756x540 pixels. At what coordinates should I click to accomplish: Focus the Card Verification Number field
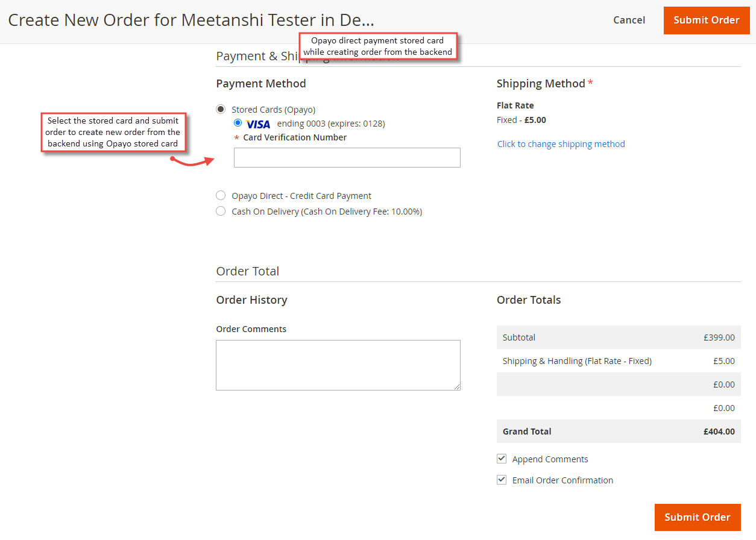click(x=347, y=157)
